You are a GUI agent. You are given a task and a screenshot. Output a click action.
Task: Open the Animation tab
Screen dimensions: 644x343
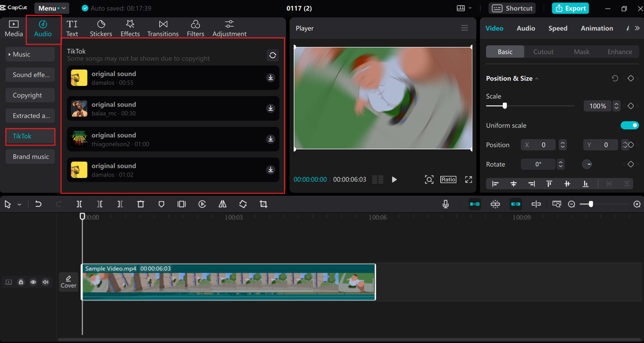tap(597, 28)
